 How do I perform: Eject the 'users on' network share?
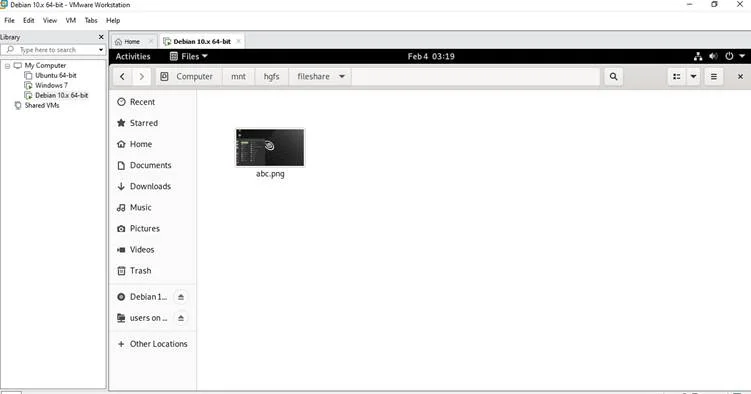(x=181, y=318)
